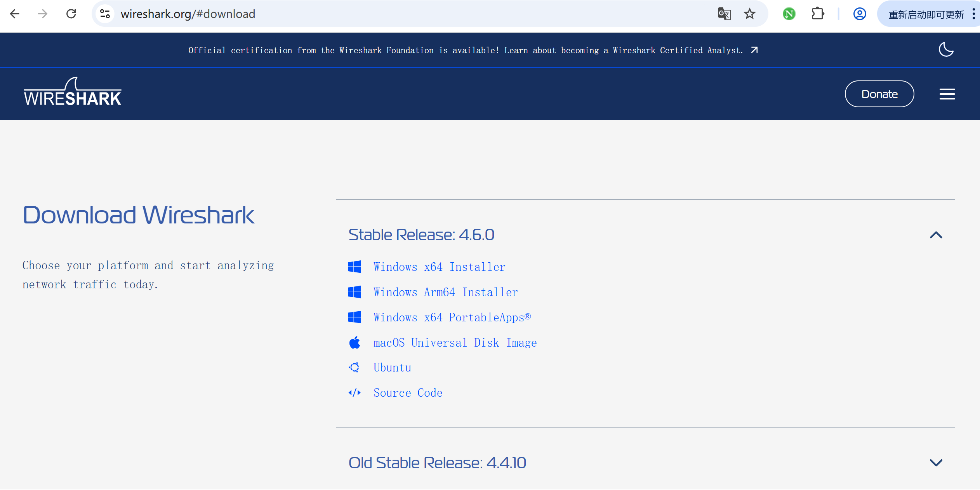
Task: Bookmark this page with the star
Action: [x=750, y=14]
